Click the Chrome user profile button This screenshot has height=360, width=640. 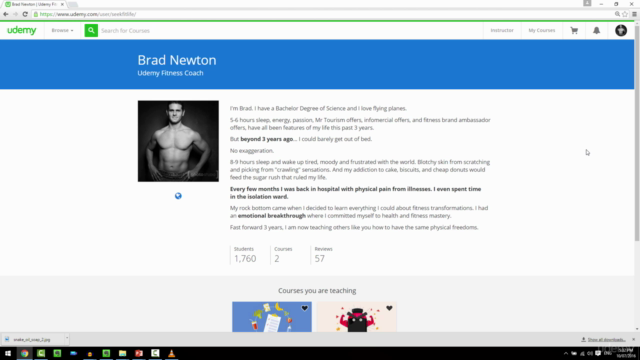pyautogui.click(x=587, y=3)
